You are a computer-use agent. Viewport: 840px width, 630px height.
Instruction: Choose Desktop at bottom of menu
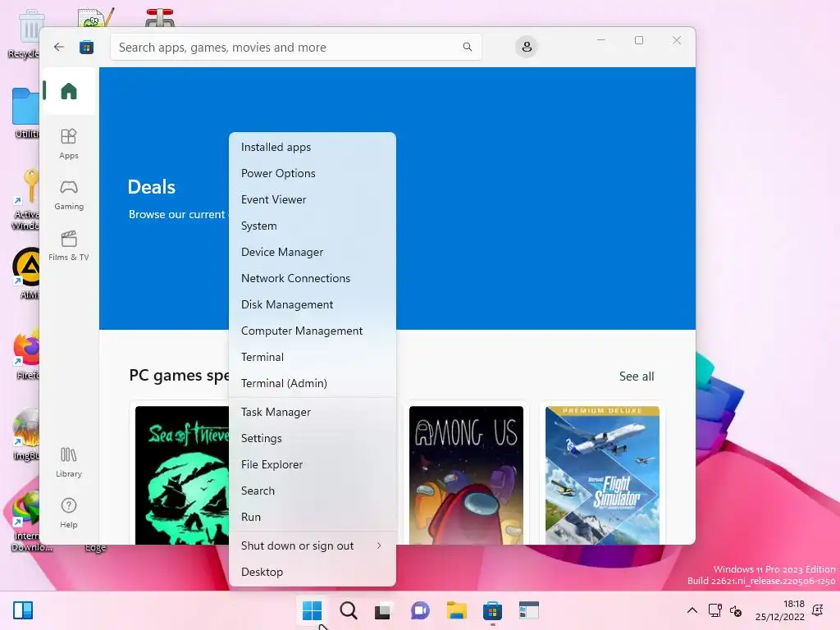click(x=313, y=572)
